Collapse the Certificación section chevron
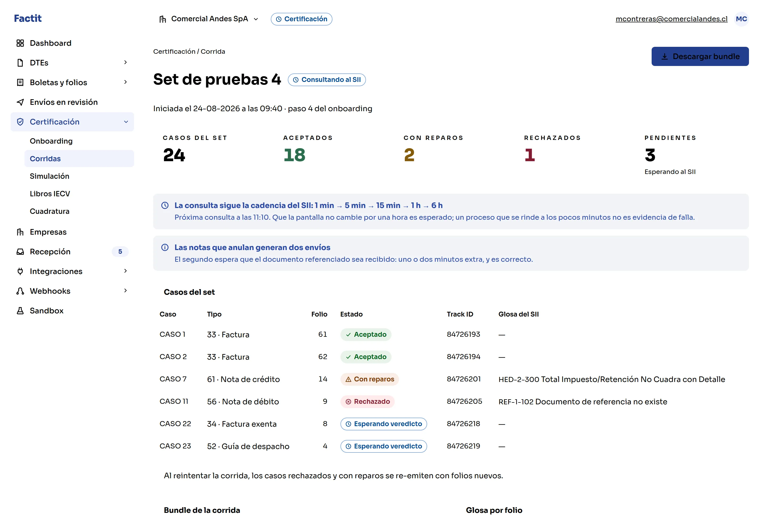This screenshot has width=766, height=532. (x=126, y=122)
